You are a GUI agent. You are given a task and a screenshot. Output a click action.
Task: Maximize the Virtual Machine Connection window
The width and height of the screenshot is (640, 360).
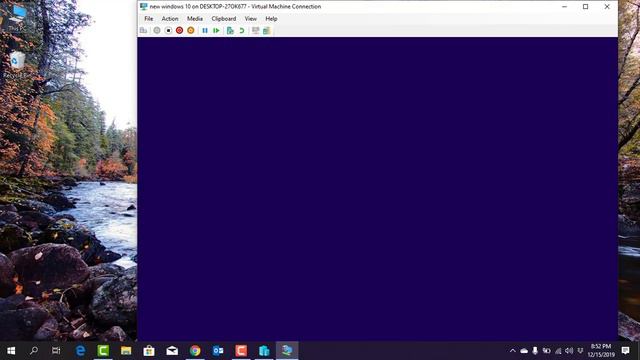point(585,7)
